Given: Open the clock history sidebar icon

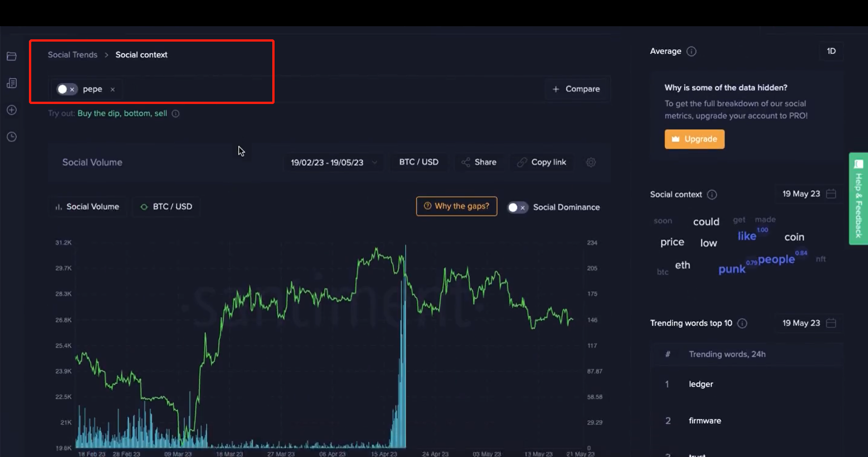Looking at the screenshot, I should click(x=12, y=137).
